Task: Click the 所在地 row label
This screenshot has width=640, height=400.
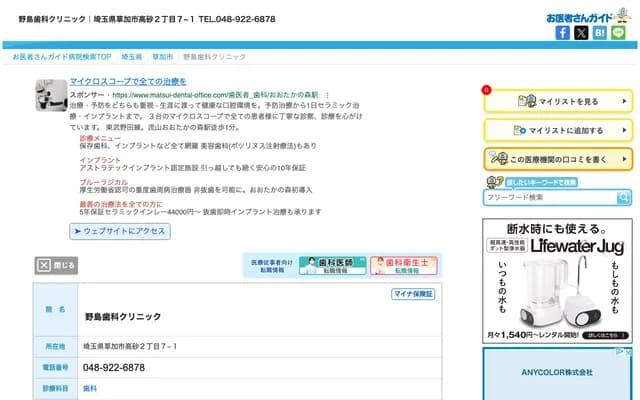Action: [55, 347]
